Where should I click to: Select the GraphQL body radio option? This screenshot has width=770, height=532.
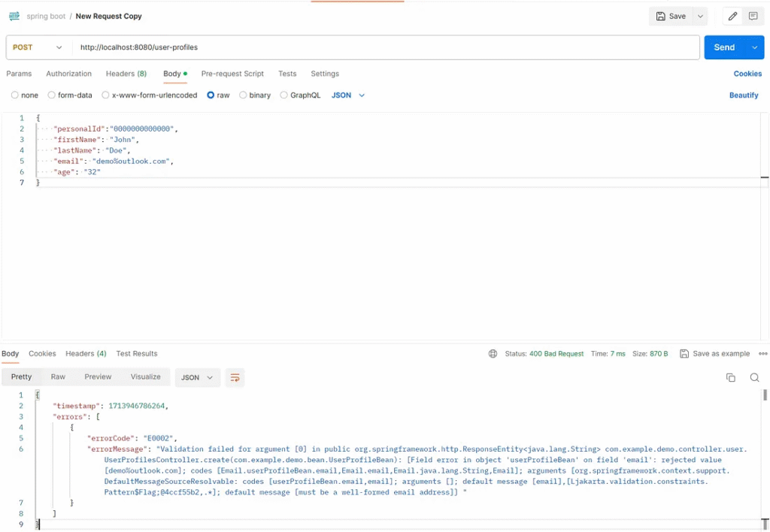tap(283, 95)
